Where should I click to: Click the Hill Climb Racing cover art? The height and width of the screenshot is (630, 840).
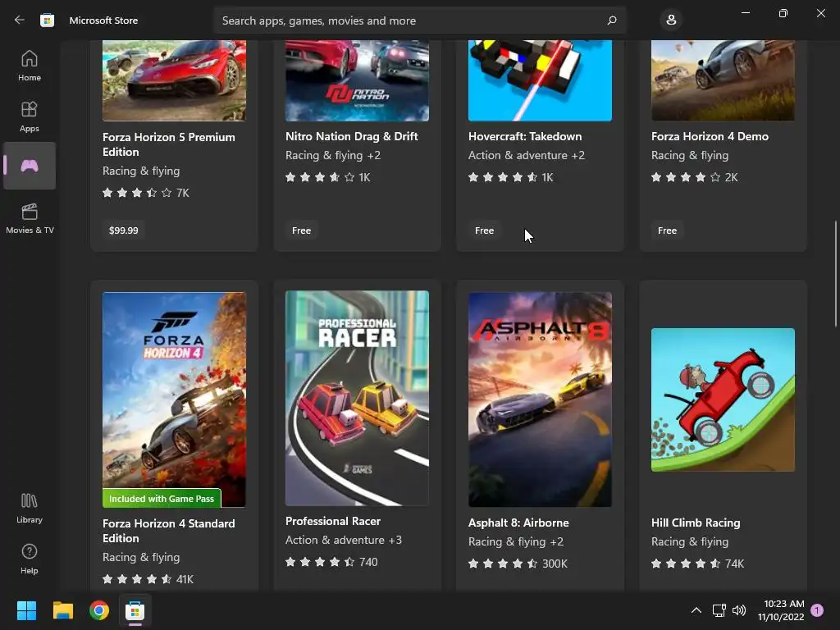coord(723,399)
